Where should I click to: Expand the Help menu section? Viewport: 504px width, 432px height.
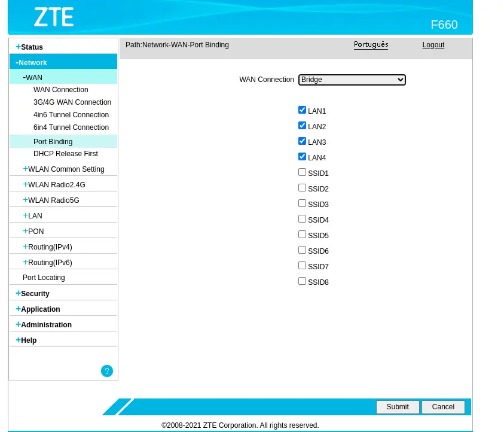tap(26, 340)
